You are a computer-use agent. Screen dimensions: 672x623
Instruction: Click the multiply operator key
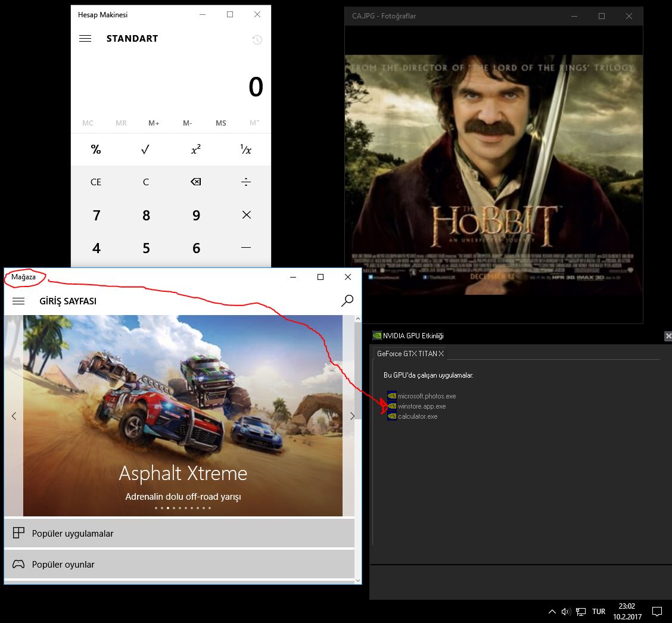(x=246, y=214)
